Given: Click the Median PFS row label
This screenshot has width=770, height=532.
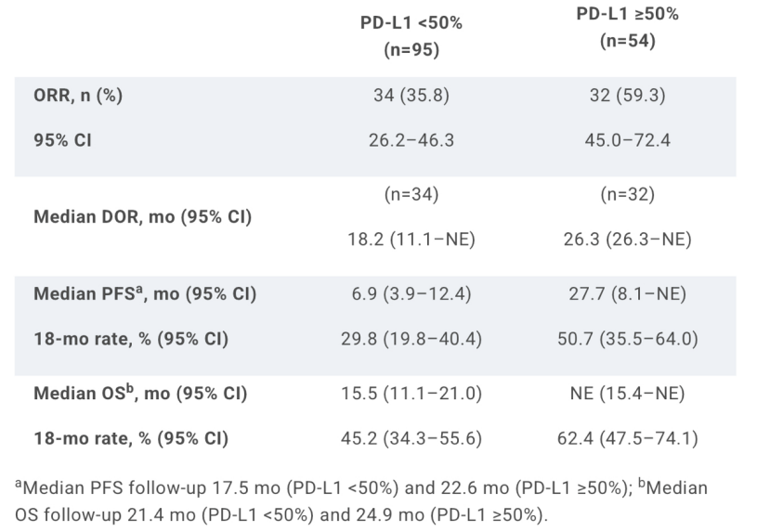Looking at the screenshot, I should coord(144,296).
